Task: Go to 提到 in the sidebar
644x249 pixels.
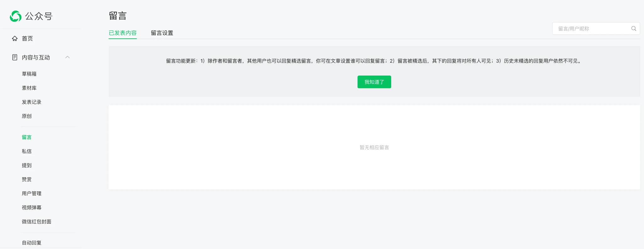Action: pos(27,165)
